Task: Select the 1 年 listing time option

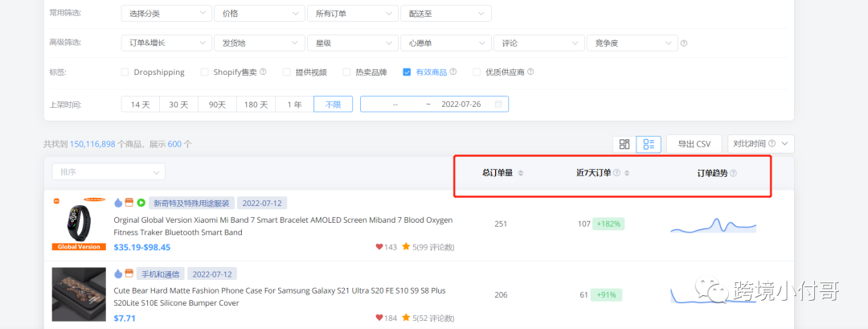Action: 294,104
